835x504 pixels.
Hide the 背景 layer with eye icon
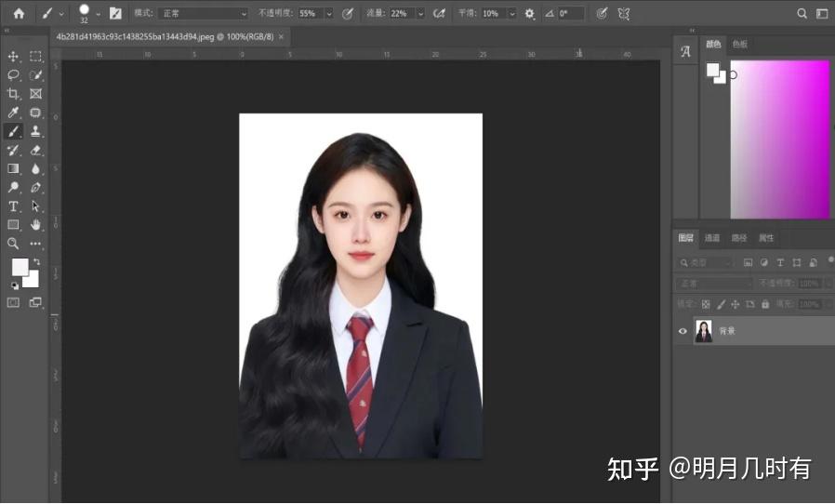pyautogui.click(x=683, y=331)
